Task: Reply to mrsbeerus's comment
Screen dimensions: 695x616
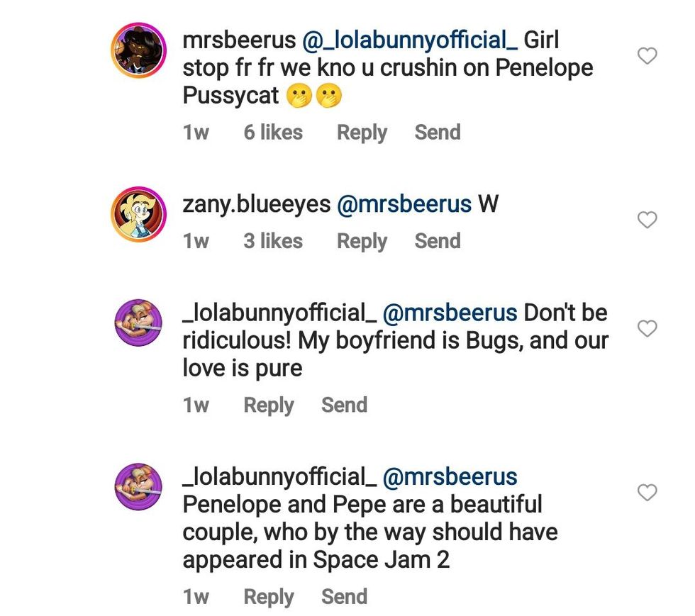Action: (362, 133)
